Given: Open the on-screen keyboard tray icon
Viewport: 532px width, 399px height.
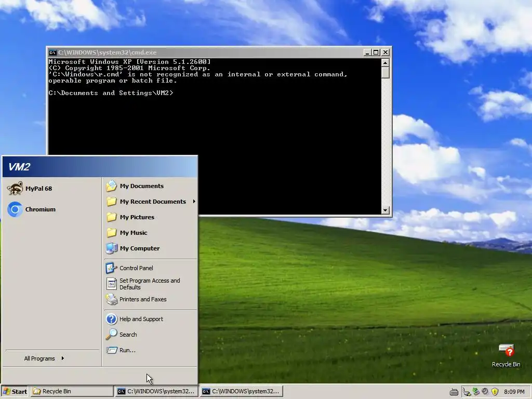Looking at the screenshot, I should (x=454, y=392).
